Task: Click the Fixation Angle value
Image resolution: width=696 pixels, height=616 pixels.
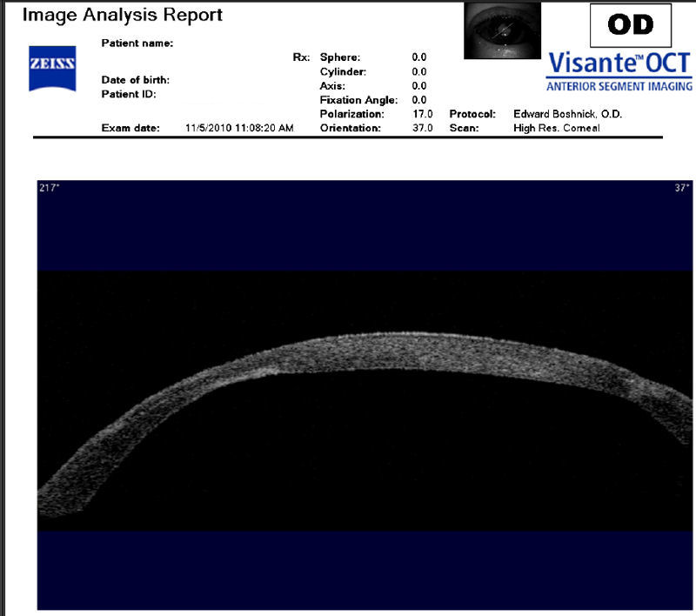Action: pos(418,100)
